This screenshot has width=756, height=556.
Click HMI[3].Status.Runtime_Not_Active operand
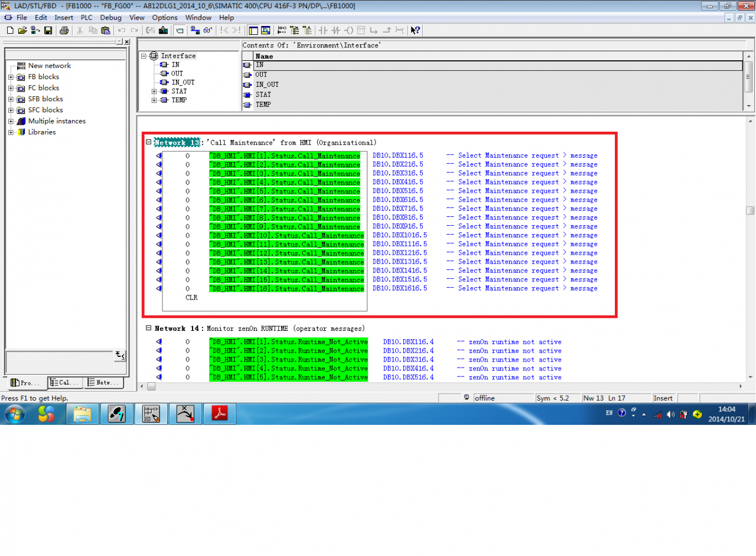[288, 360]
